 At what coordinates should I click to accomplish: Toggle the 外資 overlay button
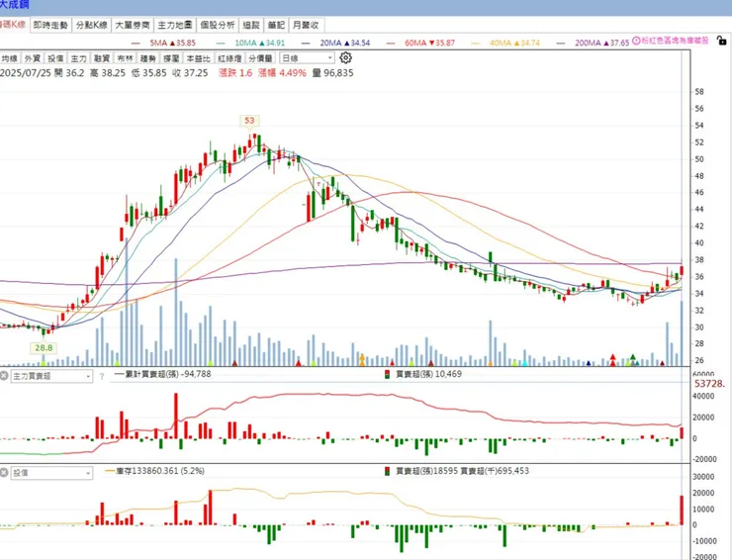[33, 58]
